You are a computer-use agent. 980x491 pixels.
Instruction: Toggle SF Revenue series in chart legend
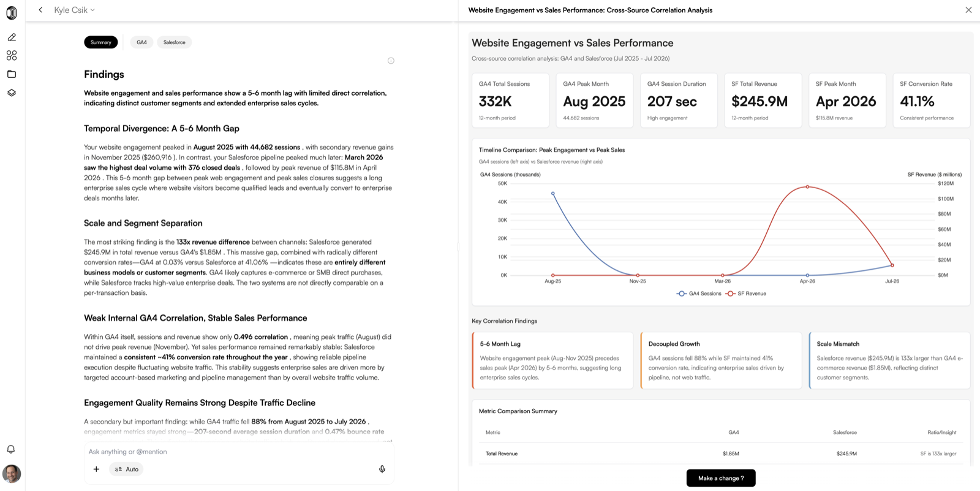(x=746, y=294)
